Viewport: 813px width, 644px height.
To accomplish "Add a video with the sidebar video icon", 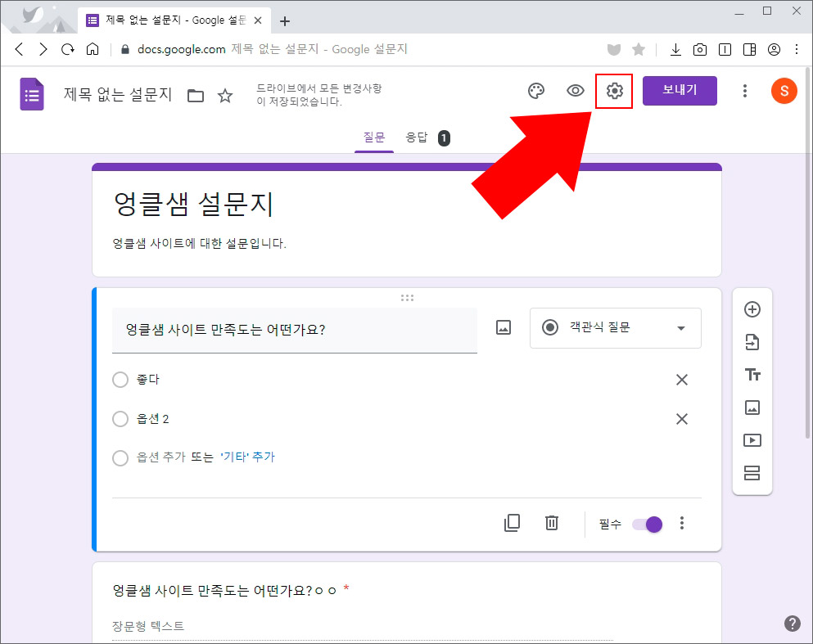I will click(752, 440).
